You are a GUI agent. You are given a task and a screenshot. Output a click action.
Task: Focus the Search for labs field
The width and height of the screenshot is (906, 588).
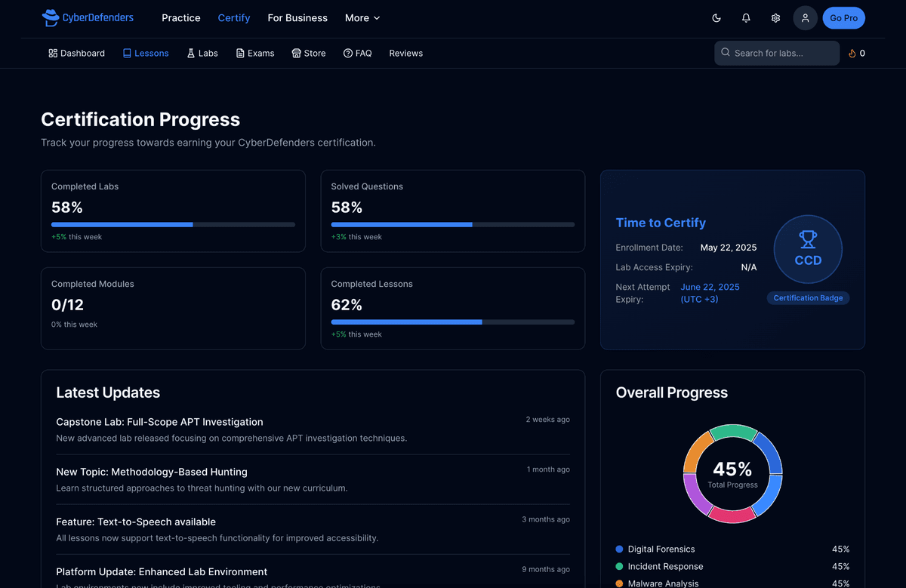click(x=777, y=53)
